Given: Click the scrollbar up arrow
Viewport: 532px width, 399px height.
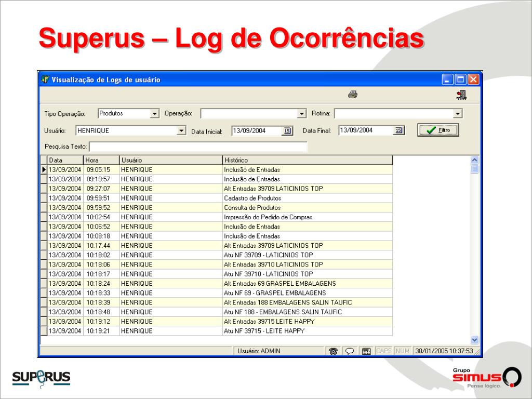Looking at the screenshot, I should (x=475, y=160).
